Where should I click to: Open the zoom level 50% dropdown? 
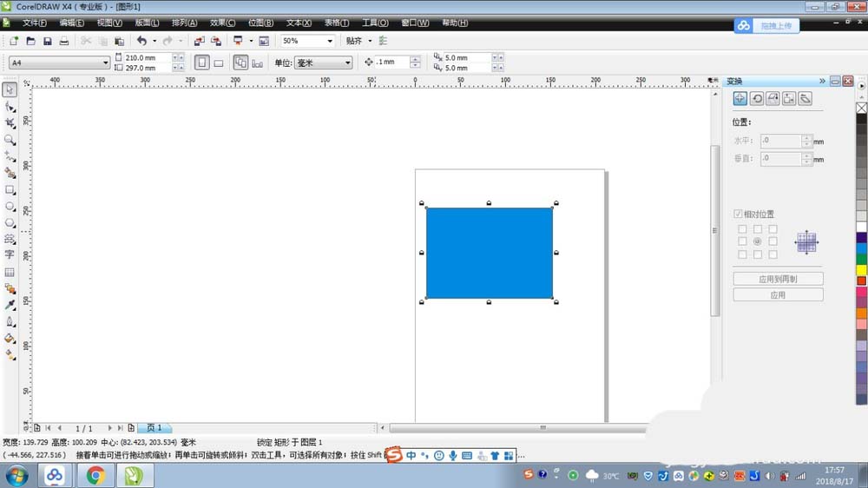click(x=330, y=41)
